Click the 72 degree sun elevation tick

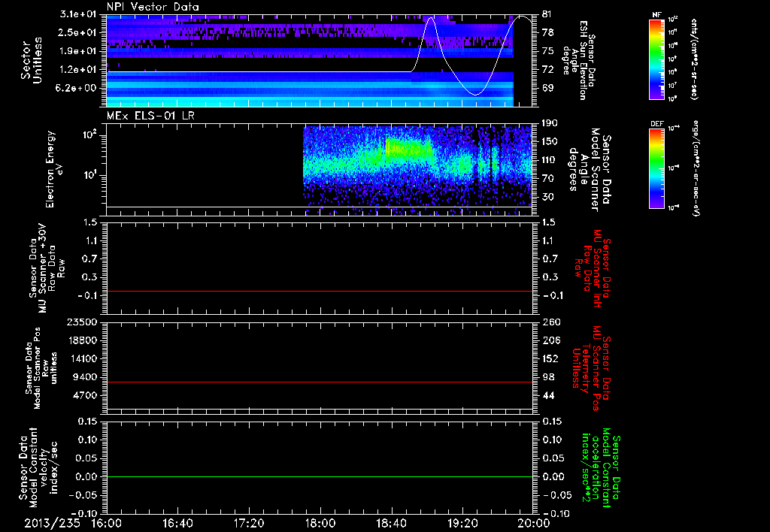coord(547,70)
